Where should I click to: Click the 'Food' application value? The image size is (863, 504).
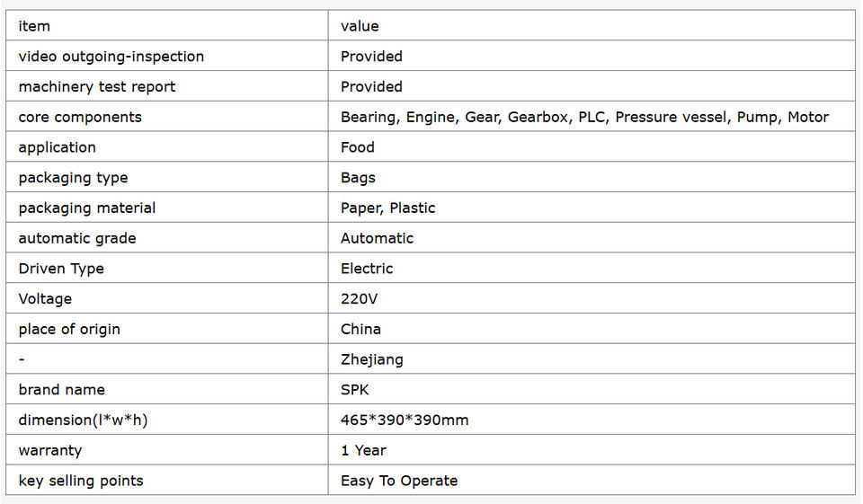tap(357, 147)
